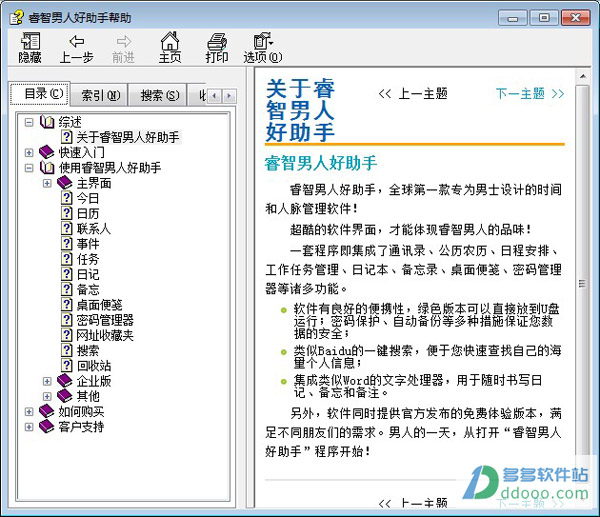Viewport: 600px width, 517px height.
Task: Click the question page icon beside 事件
Action: tap(67, 243)
